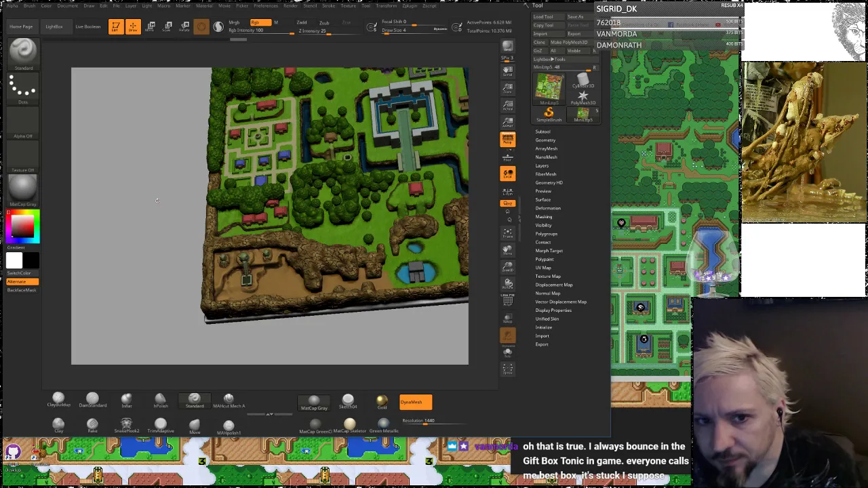Expand the Subtool subpalette
This screenshot has width=868, height=488.
pyautogui.click(x=542, y=131)
